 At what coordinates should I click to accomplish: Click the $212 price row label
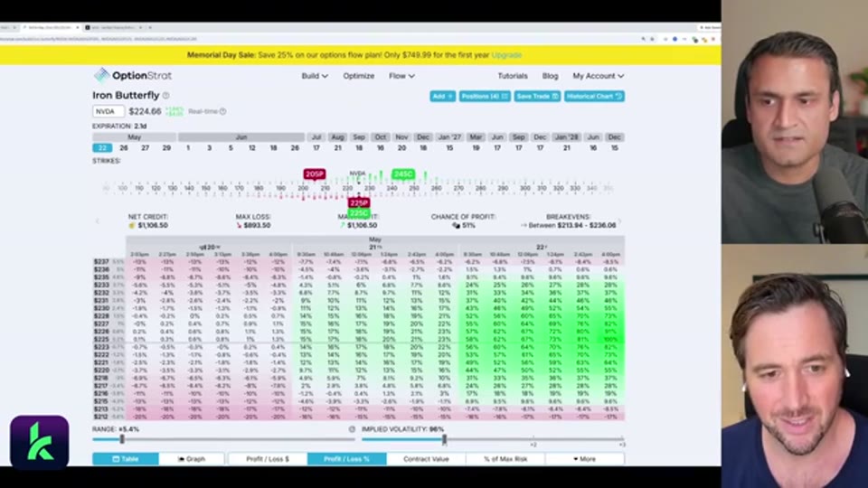click(x=101, y=417)
